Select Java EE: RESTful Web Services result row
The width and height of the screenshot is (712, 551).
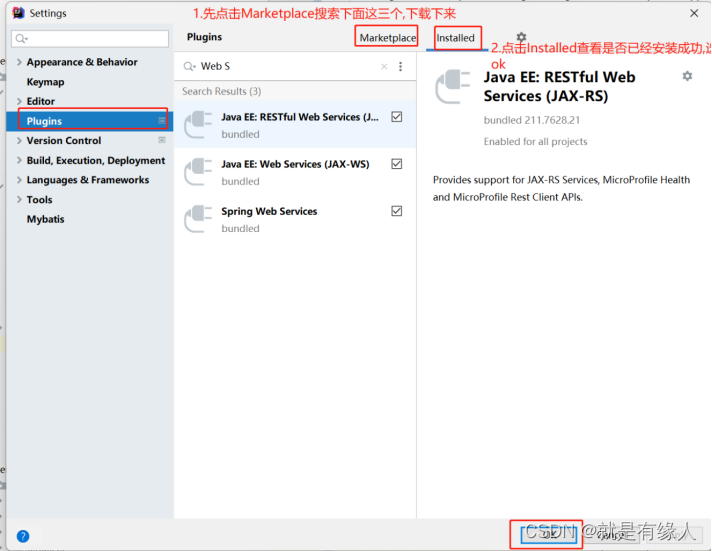pos(295,124)
